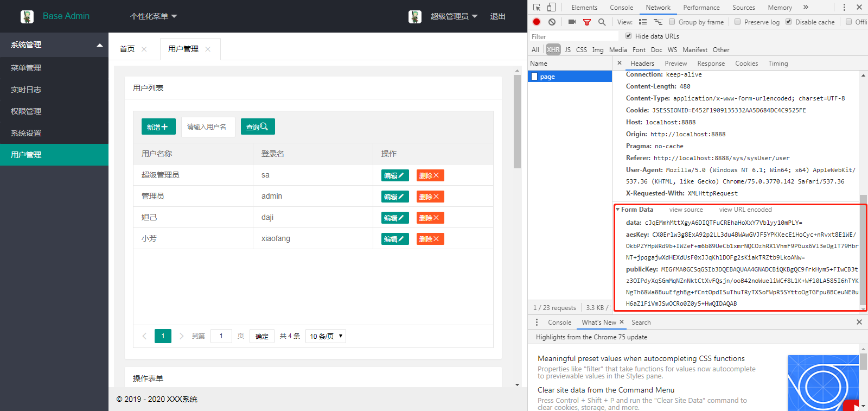
Task: Switch to the Console tab in DevTools
Action: (621, 7)
